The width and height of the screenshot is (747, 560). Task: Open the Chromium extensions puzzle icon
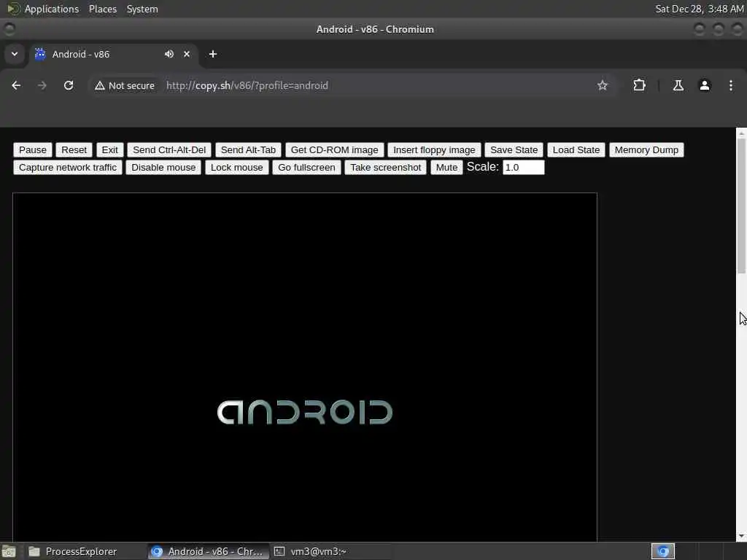pyautogui.click(x=639, y=85)
